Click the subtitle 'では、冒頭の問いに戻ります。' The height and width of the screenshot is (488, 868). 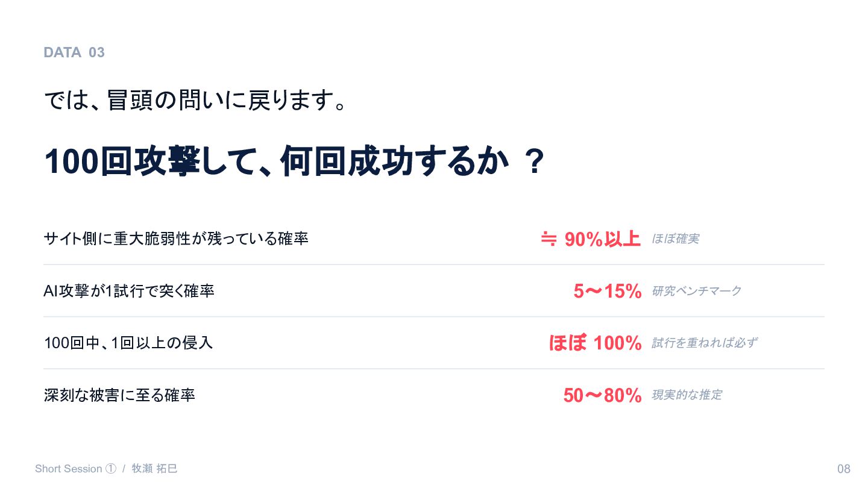coord(195,101)
